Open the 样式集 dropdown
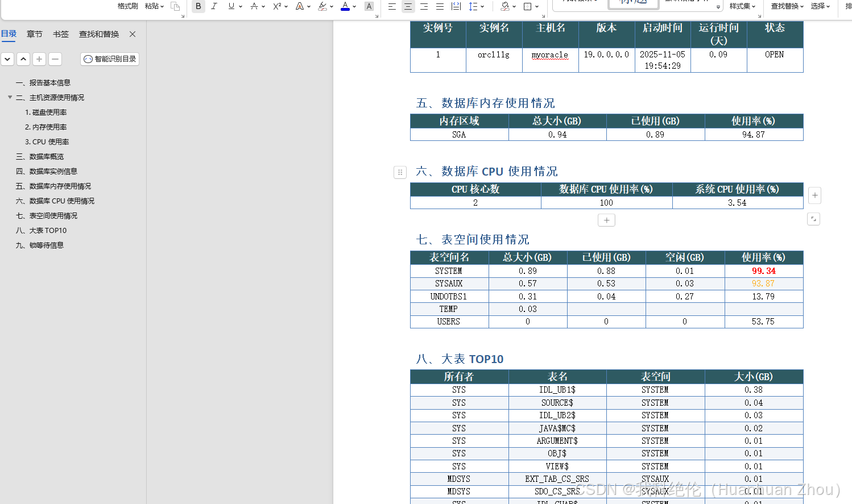This screenshot has height=504, width=852. pos(742,6)
